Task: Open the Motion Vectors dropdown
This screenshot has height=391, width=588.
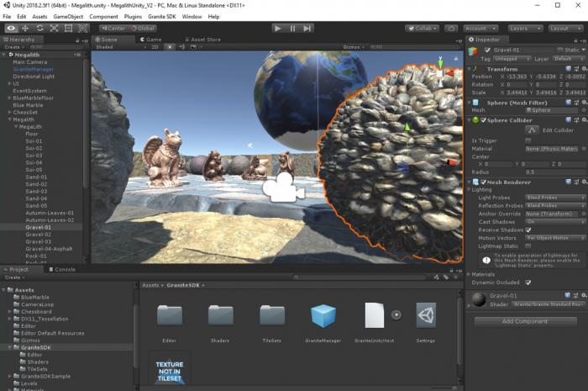Action: 555,238
